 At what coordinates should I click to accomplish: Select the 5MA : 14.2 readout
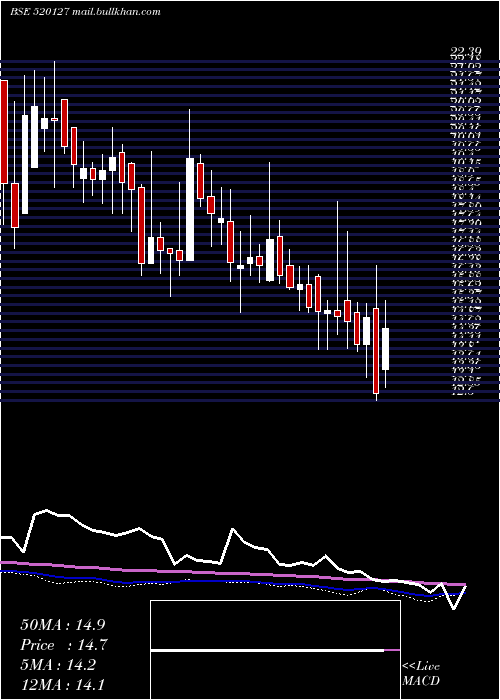point(58,665)
